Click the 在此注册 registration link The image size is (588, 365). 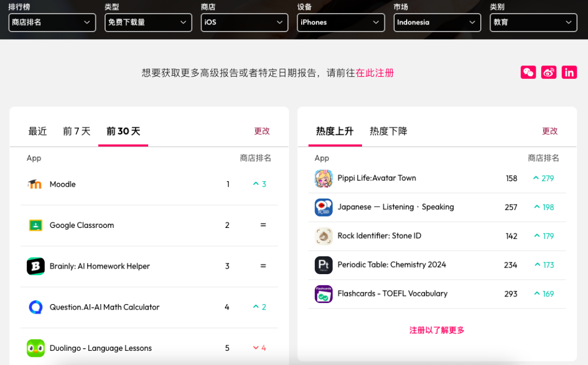click(375, 73)
